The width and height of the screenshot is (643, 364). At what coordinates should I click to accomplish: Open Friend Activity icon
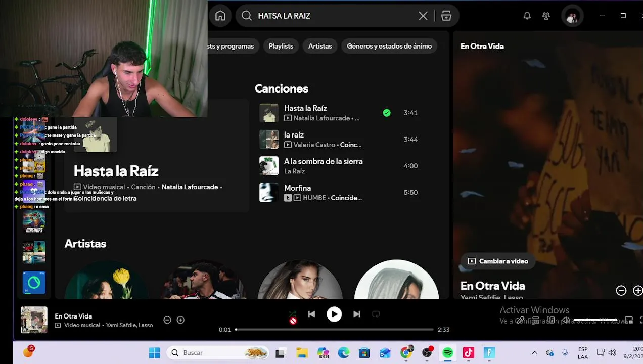click(x=546, y=16)
